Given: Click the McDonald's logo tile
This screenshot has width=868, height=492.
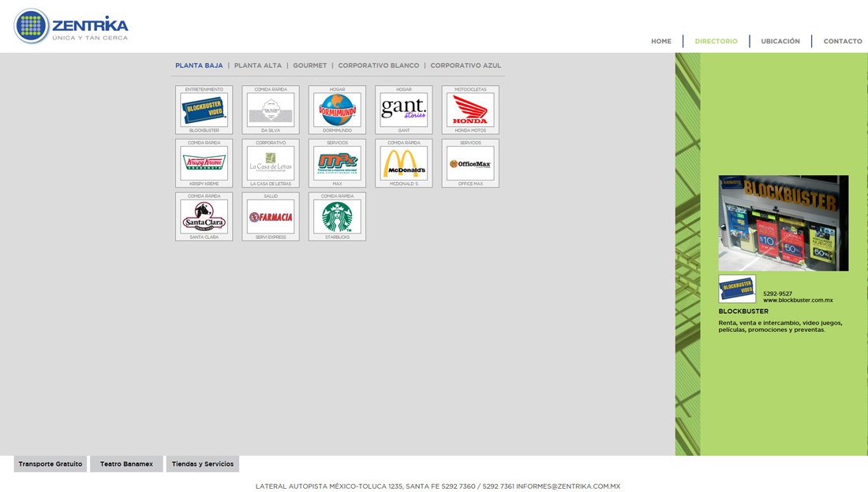Looking at the screenshot, I should click(403, 163).
